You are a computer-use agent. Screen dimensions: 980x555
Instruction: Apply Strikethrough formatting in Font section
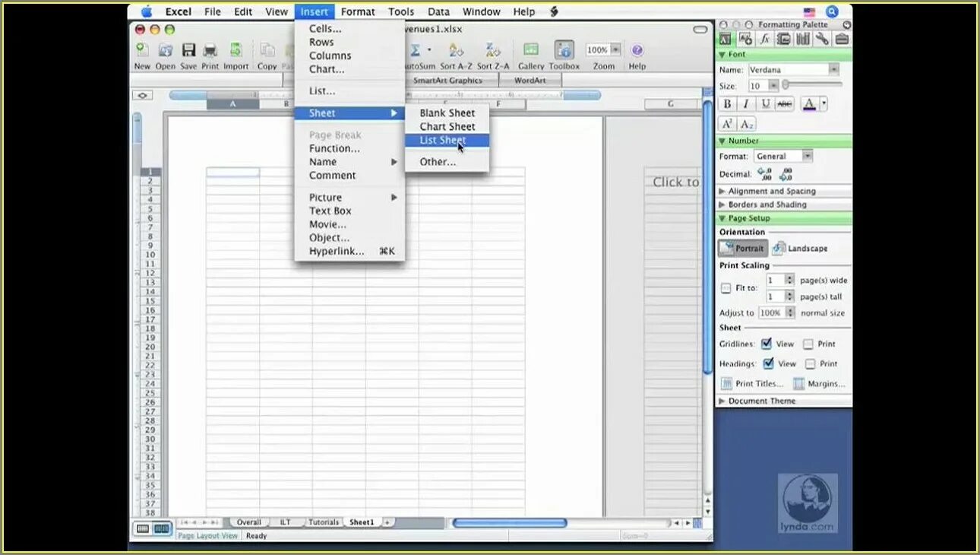point(785,104)
